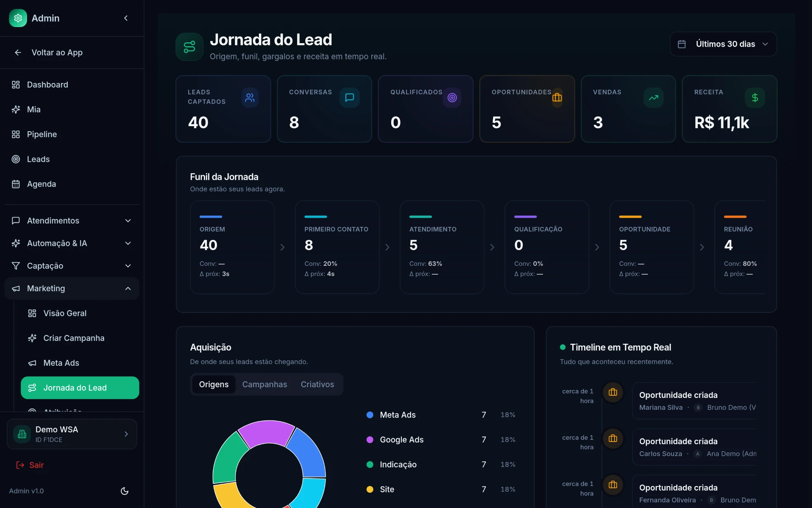The image size is (812, 508).
Task: Toggle dark mode with the moon icon
Action: [x=124, y=491]
